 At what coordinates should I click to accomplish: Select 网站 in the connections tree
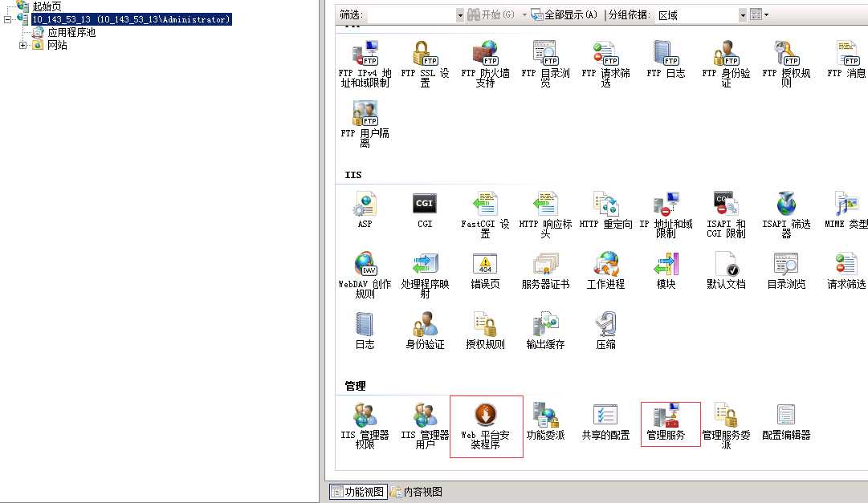pyautogui.click(x=57, y=46)
